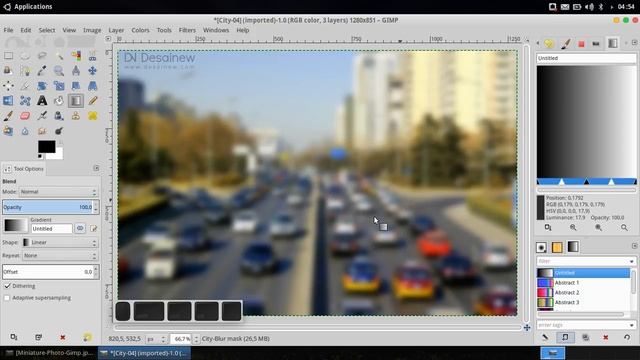Select the Fuzzy Select magic wand tool
The image size is (640, 360).
pyautogui.click(x=59, y=56)
